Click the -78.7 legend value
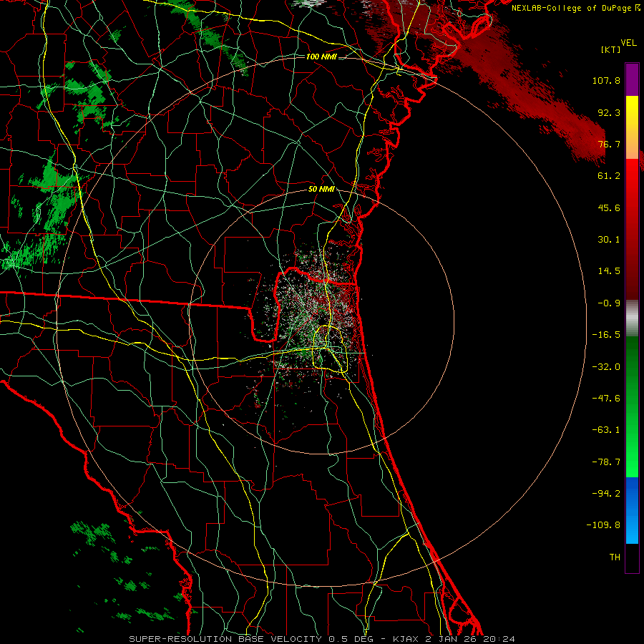Image resolution: width=644 pixels, height=644 pixels. pos(606,462)
